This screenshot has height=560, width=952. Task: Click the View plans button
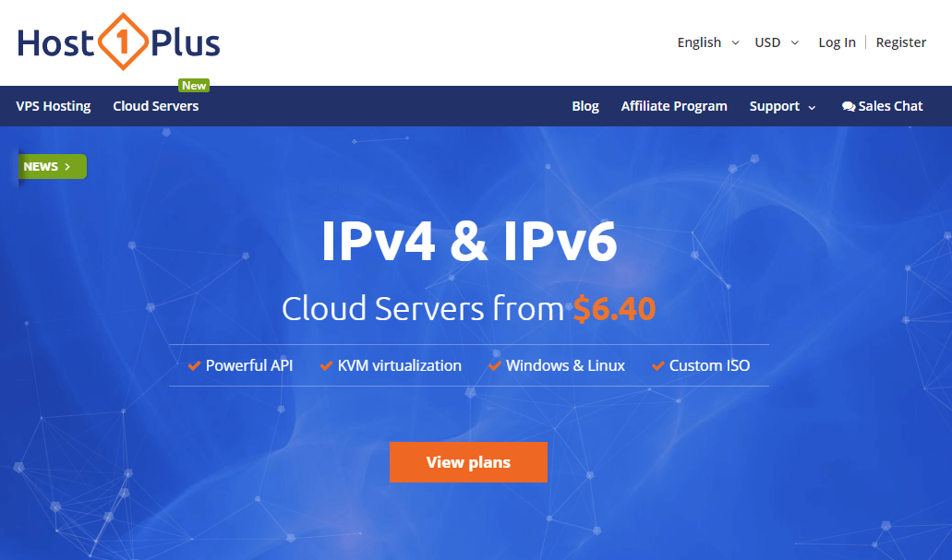468,462
